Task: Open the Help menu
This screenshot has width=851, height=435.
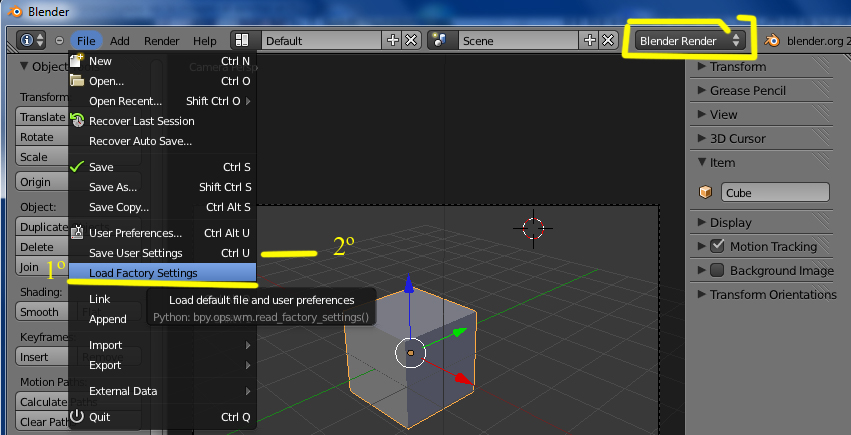Action: pyautogui.click(x=205, y=41)
